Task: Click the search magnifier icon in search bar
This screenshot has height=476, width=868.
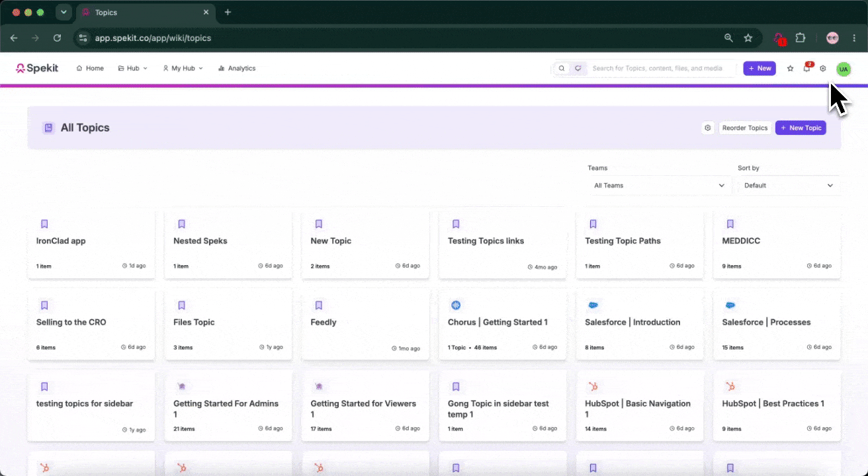Action: (562, 68)
